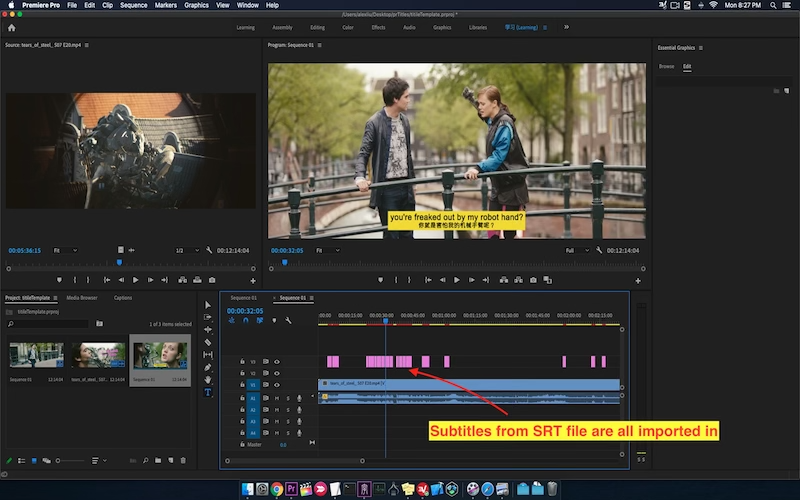
Task: Open timeline display settings wrench
Action: coord(288,320)
